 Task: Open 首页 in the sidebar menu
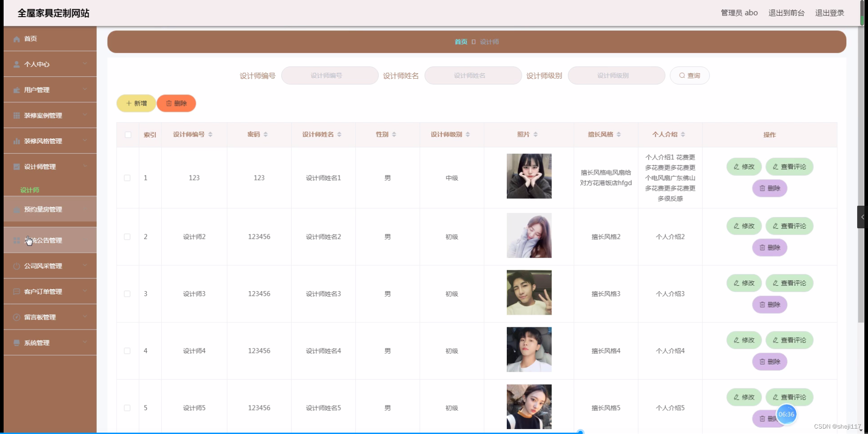[x=50, y=39]
